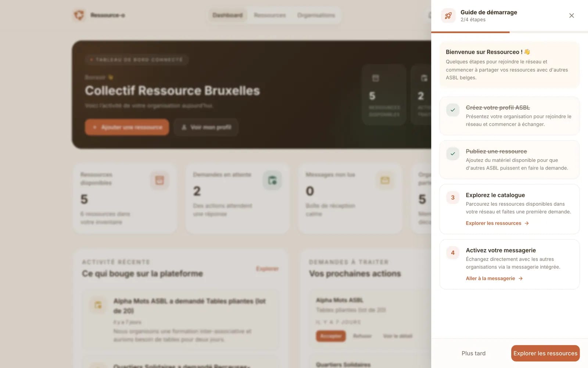Click the arrow next to Aller à la messagerie

520,279
